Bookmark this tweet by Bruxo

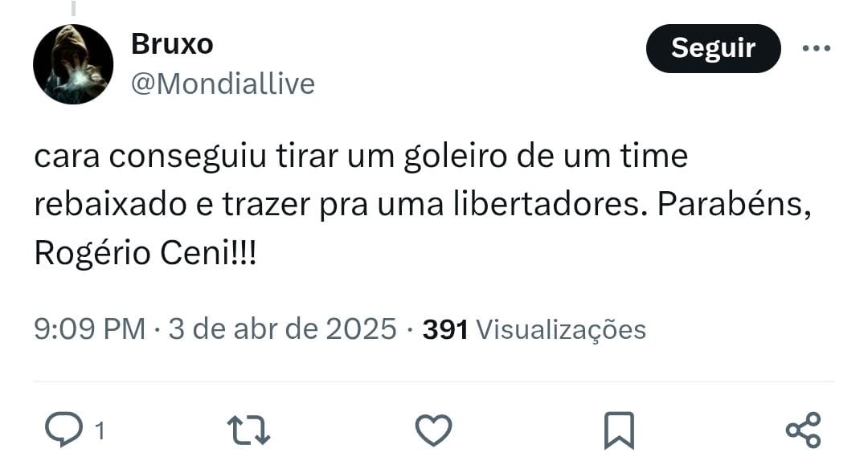pos(618,430)
